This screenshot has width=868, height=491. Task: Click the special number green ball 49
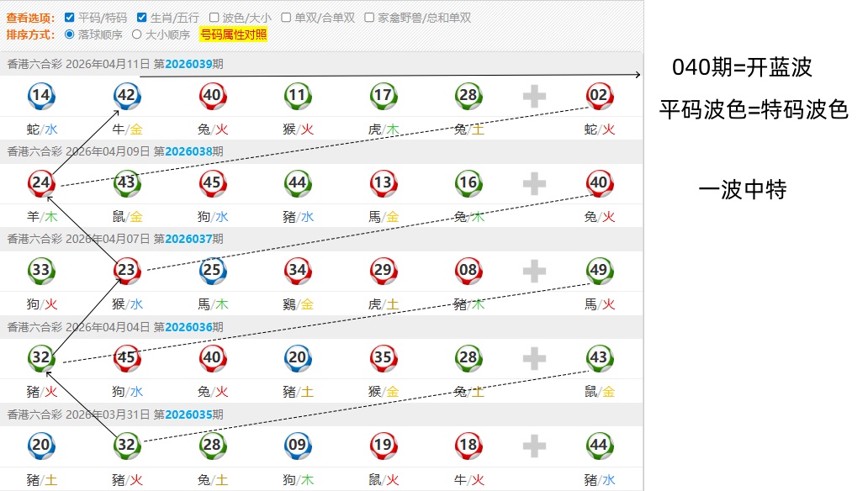(x=599, y=270)
